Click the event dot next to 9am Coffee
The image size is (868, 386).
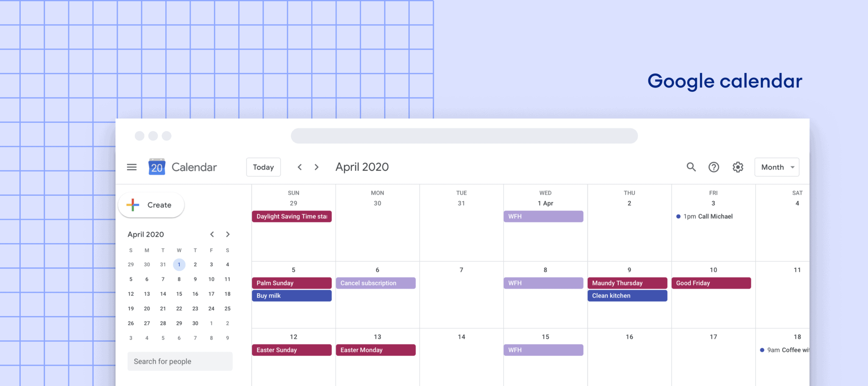point(762,350)
